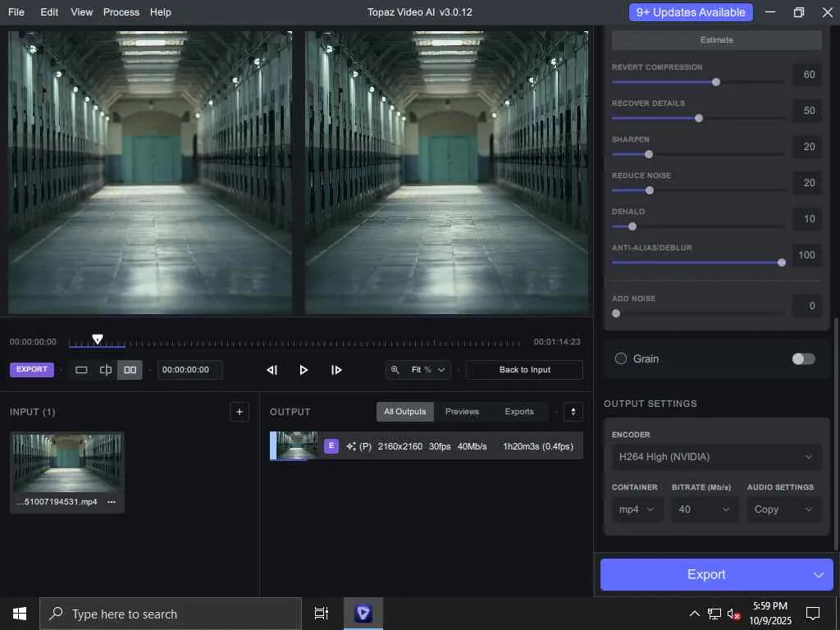The width and height of the screenshot is (840, 630).
Task: Expand the Container mp4 dropdown
Action: (637, 509)
